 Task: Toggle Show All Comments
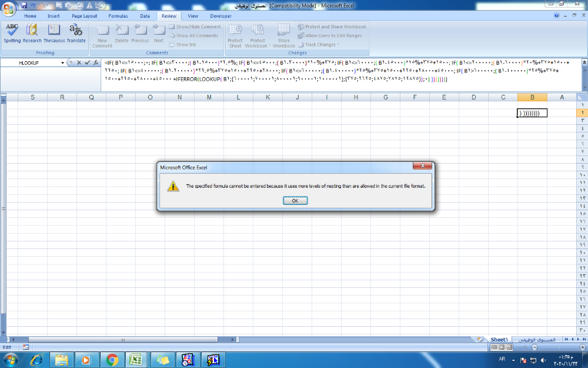(193, 36)
